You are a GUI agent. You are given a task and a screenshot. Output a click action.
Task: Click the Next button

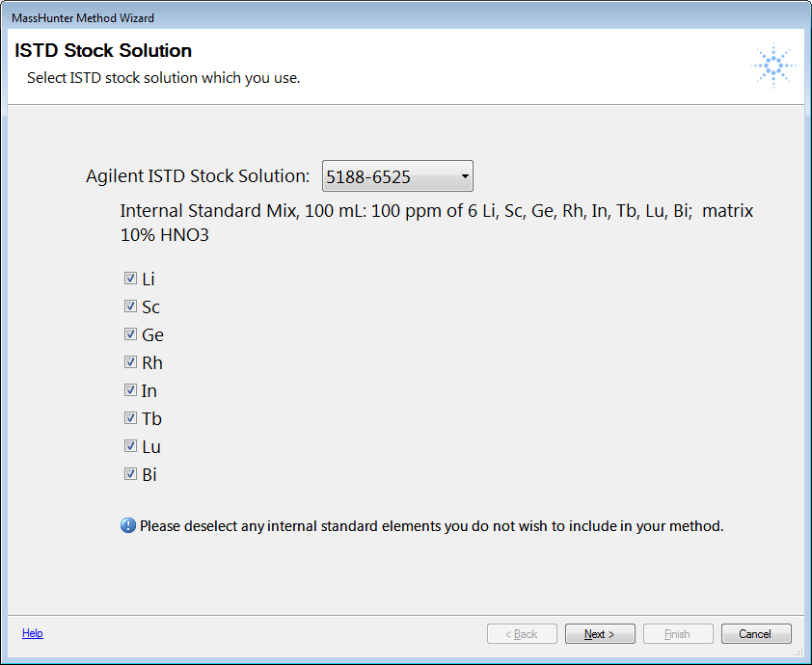click(x=600, y=634)
